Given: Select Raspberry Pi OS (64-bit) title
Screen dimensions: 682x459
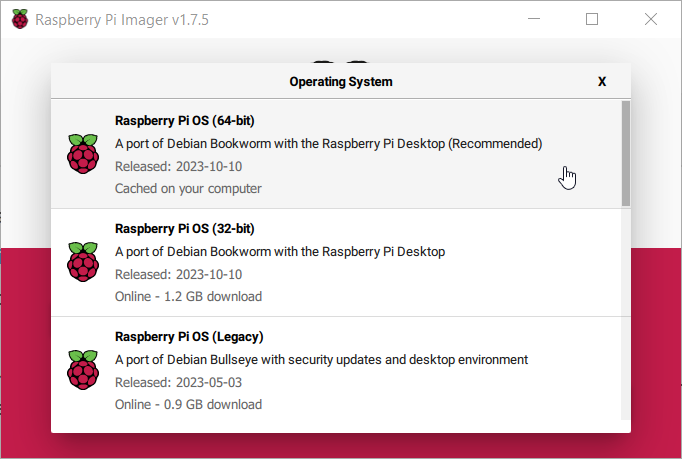Looking at the screenshot, I should (184, 121).
